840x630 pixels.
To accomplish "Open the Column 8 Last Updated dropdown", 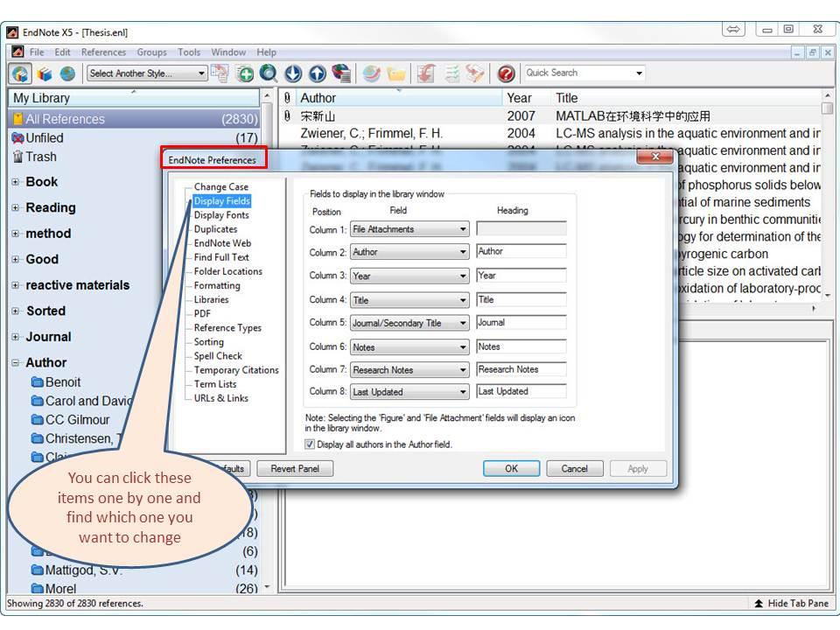I will 409,392.
